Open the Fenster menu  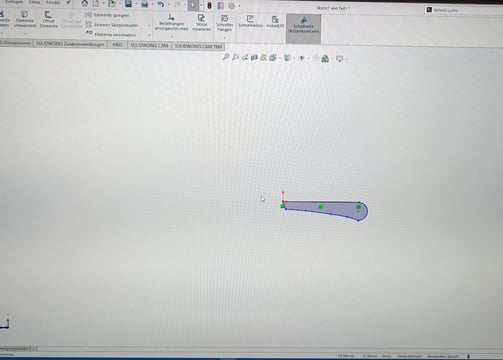point(53,2)
